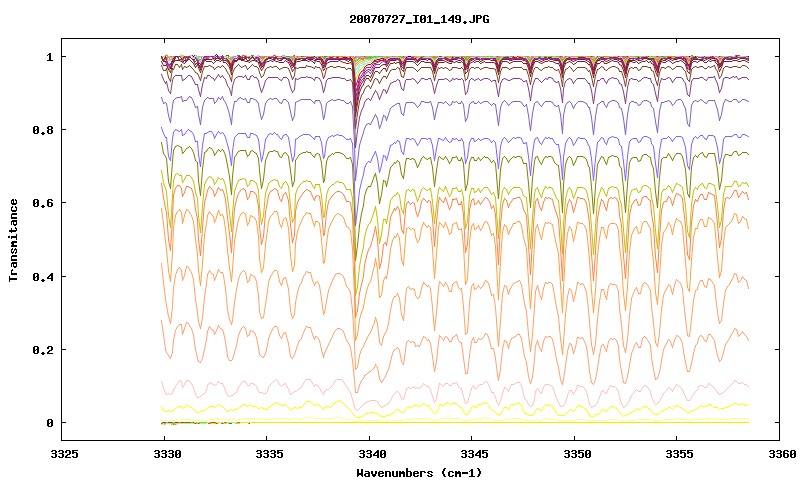The width and height of the screenshot is (800, 480).
Task: Click y-axis tick label 1
Action: (49, 57)
